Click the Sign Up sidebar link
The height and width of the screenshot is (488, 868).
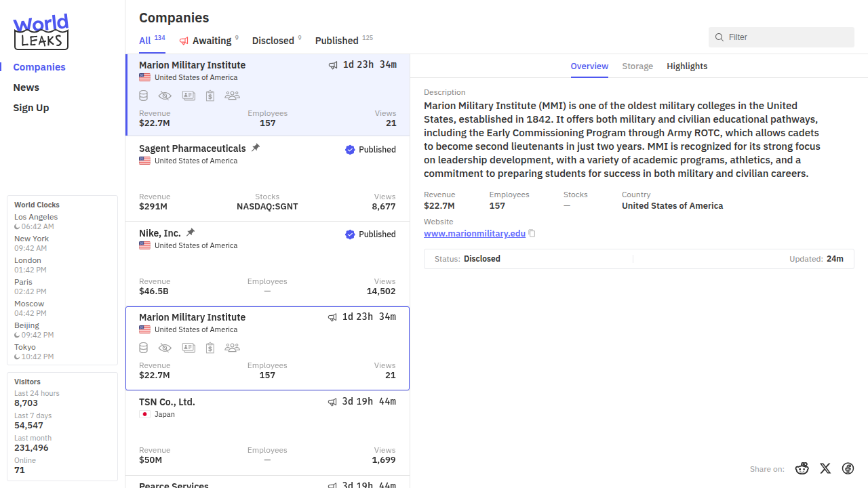coord(31,108)
